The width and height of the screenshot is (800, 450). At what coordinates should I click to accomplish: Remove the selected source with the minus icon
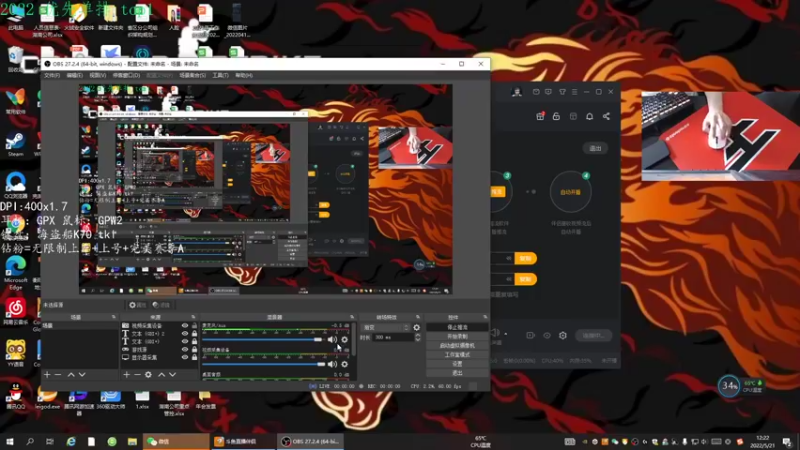pyautogui.click(x=137, y=374)
